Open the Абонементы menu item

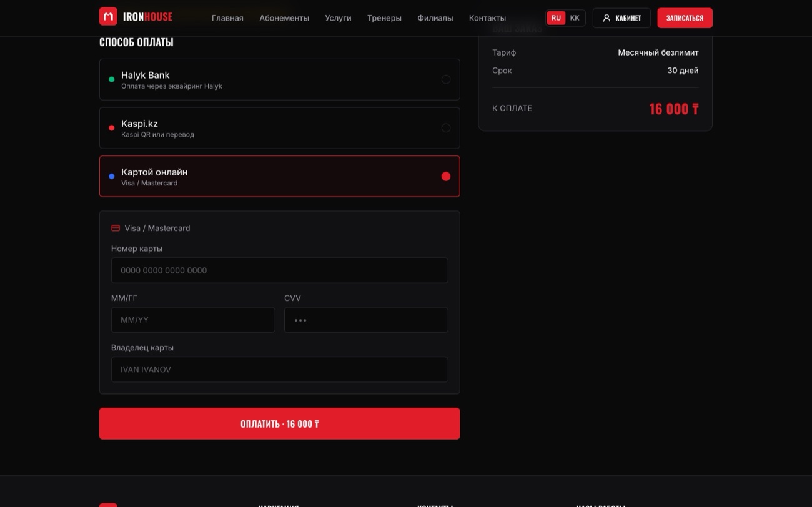[x=284, y=18]
